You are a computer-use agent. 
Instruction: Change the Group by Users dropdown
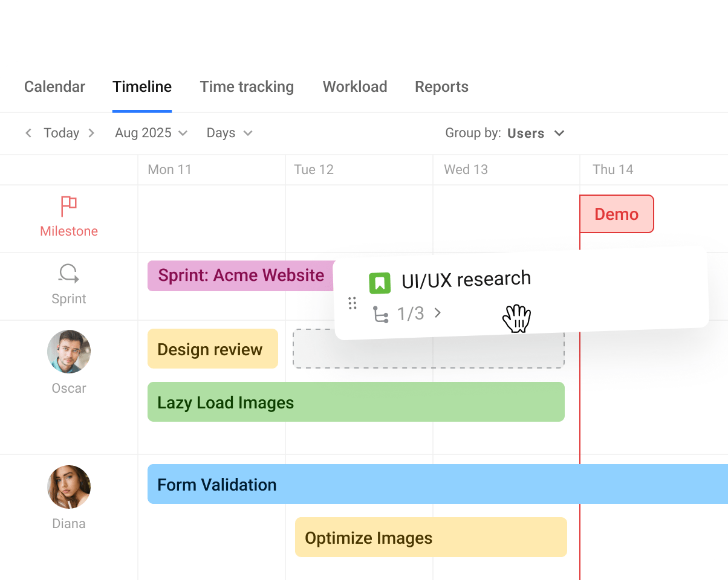[x=536, y=133]
